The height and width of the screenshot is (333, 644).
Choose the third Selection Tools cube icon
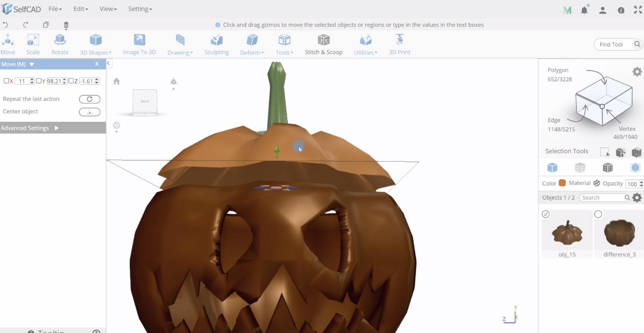pyautogui.click(x=637, y=152)
